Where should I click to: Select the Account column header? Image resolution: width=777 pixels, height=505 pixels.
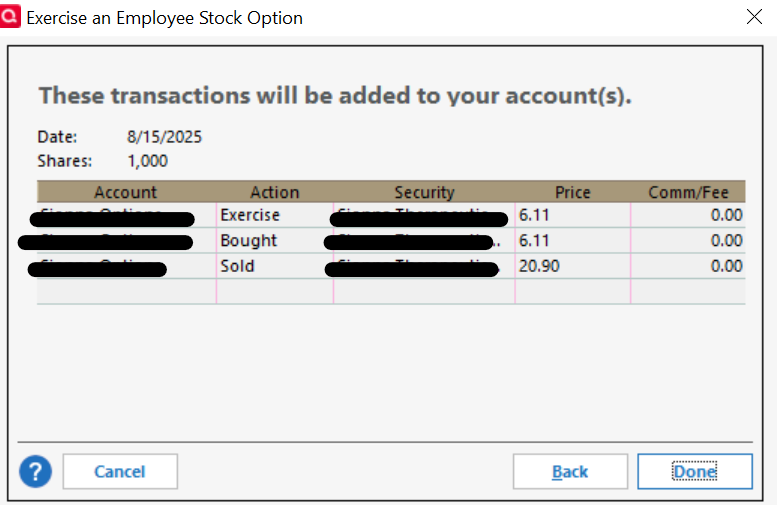pos(126,192)
